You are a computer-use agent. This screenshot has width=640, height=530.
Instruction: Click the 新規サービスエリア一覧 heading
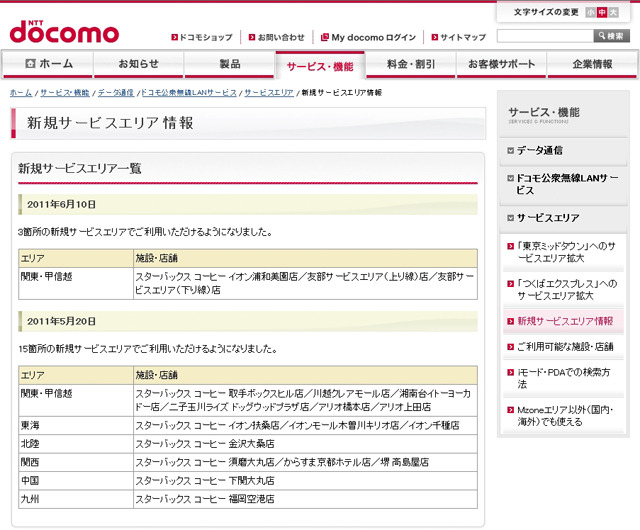pyautogui.click(x=80, y=169)
